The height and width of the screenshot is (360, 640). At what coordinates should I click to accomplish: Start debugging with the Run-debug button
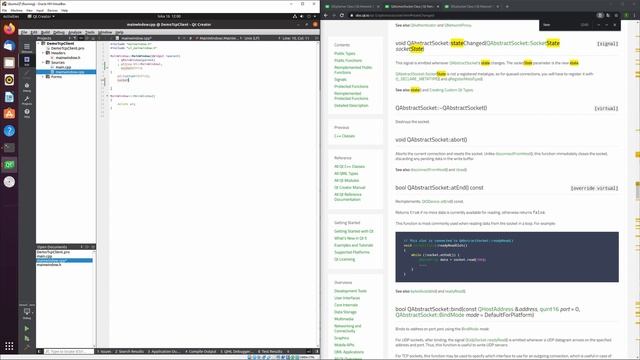[x=27, y=338]
